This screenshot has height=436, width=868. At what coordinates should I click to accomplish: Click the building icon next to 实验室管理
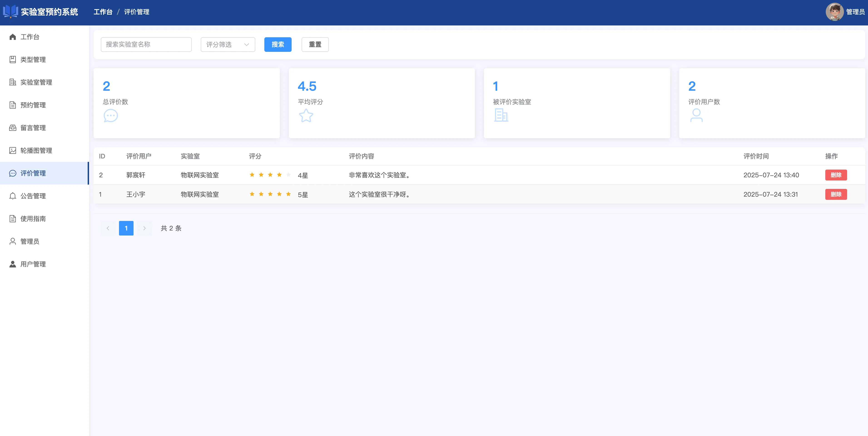pyautogui.click(x=12, y=82)
